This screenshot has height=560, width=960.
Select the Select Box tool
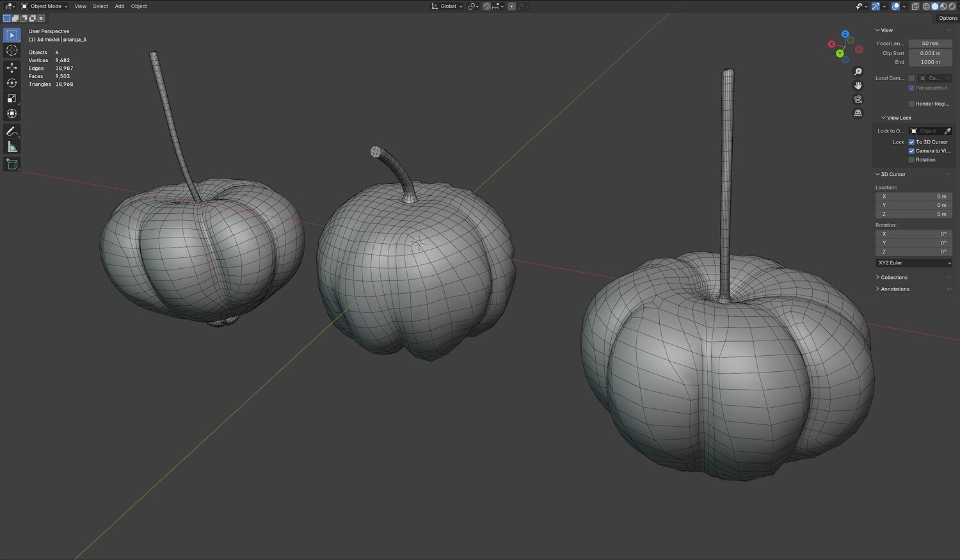(12, 35)
